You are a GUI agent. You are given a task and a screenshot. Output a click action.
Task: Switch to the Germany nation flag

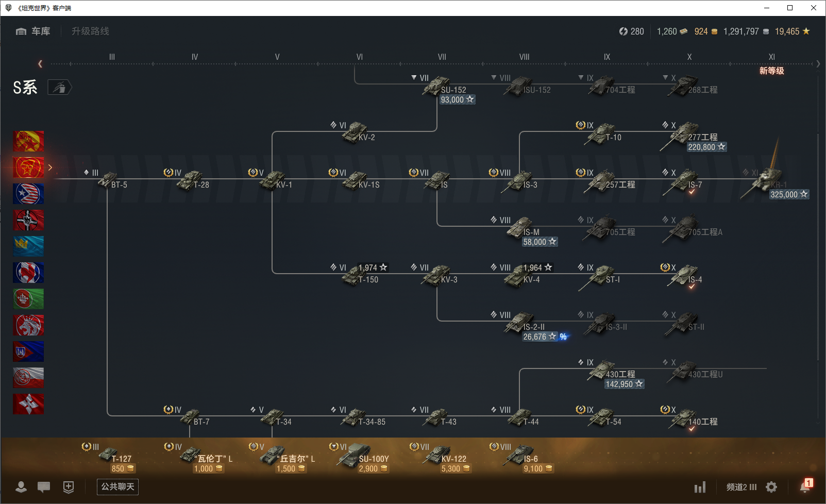tap(28, 220)
